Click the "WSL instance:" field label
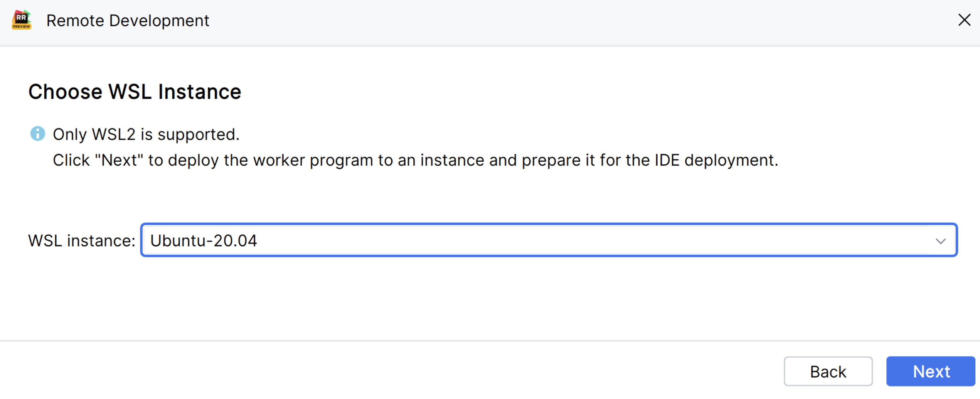 82,241
